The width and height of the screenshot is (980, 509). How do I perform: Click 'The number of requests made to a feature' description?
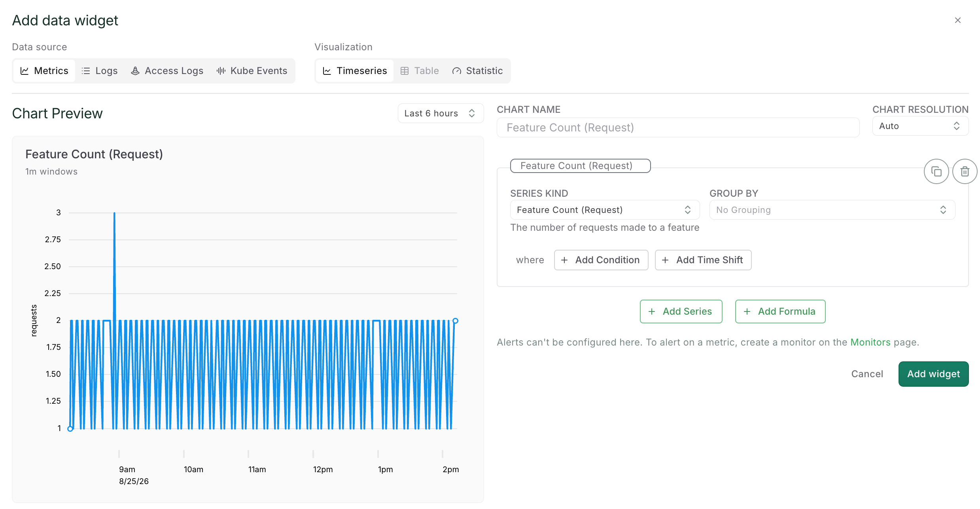[605, 228]
